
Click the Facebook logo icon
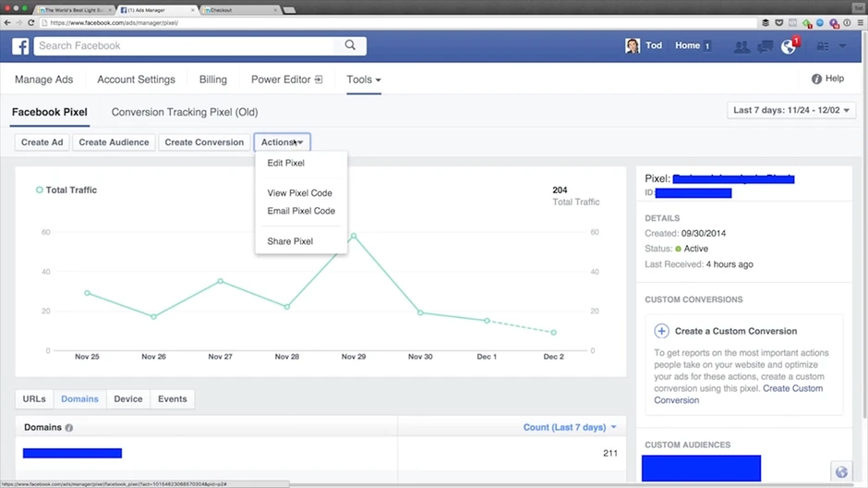point(20,46)
